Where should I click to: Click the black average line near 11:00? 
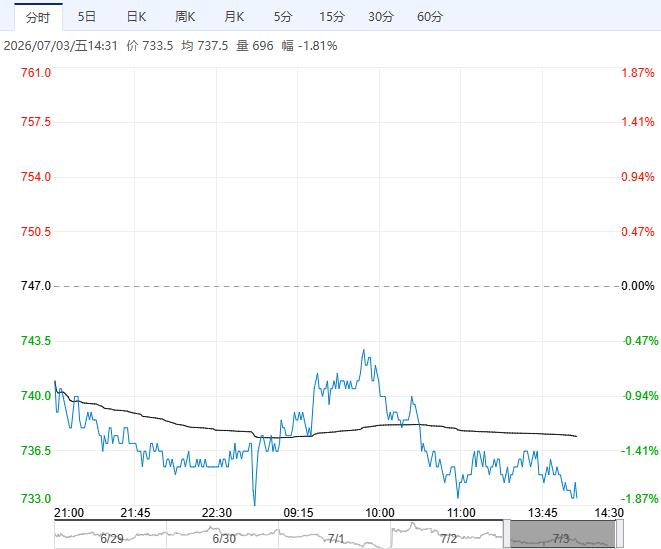point(460,431)
